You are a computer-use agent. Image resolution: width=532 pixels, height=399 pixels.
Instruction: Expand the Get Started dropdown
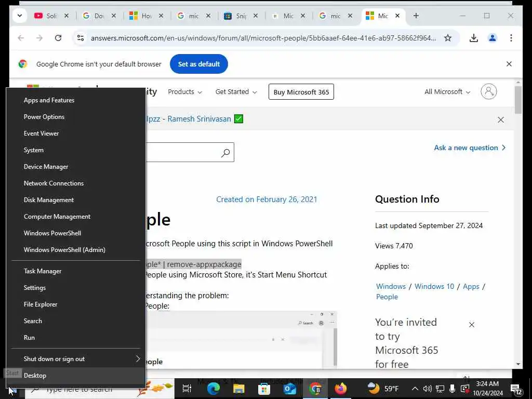236,91
